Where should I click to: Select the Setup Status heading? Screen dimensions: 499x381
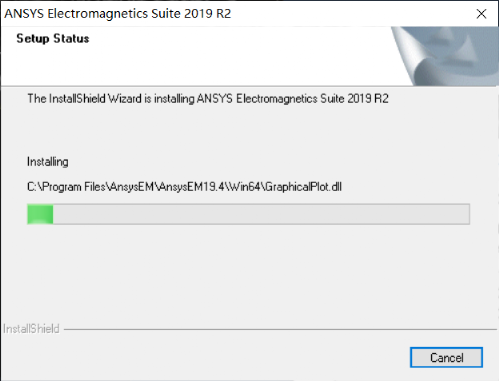53,39
